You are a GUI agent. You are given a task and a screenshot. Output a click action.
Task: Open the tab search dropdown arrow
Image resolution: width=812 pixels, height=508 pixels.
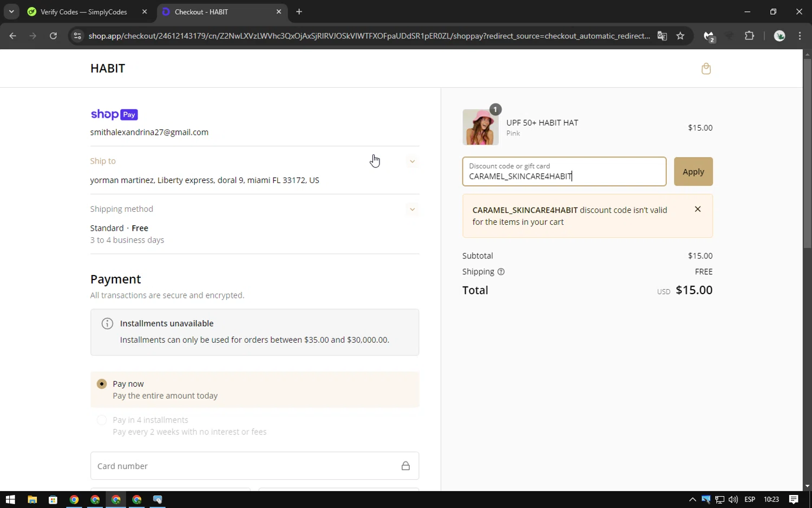(11, 12)
